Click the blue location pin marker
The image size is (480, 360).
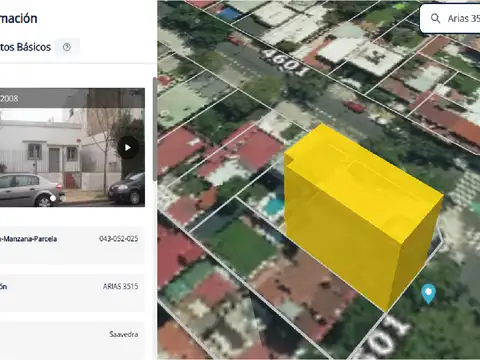[428, 293]
